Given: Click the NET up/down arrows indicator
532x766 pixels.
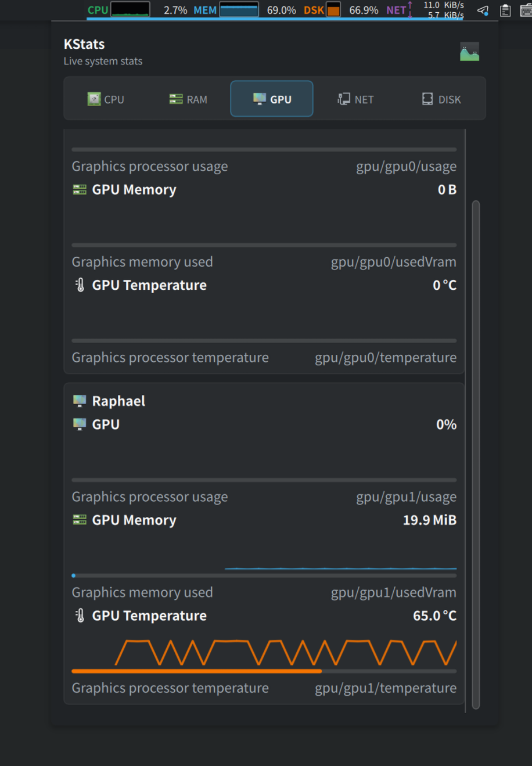Looking at the screenshot, I should point(410,9).
